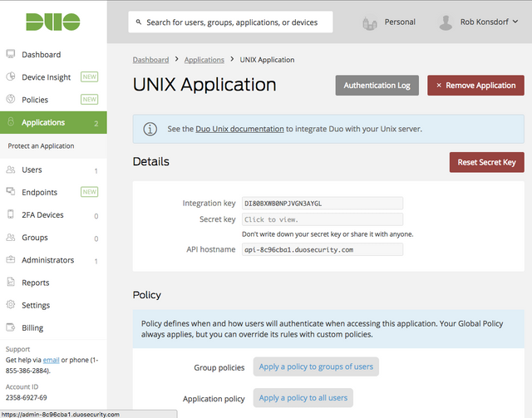
Task: Click the info circle icon in banner
Action: [x=150, y=129]
